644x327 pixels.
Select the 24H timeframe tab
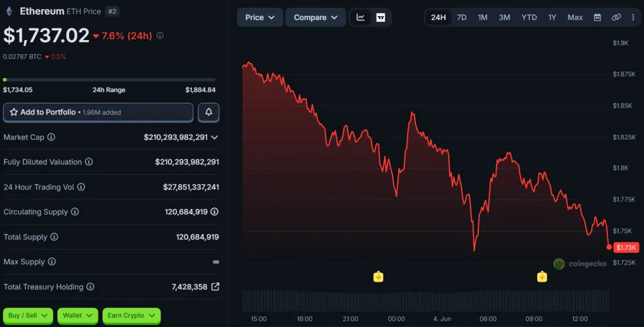tap(438, 17)
